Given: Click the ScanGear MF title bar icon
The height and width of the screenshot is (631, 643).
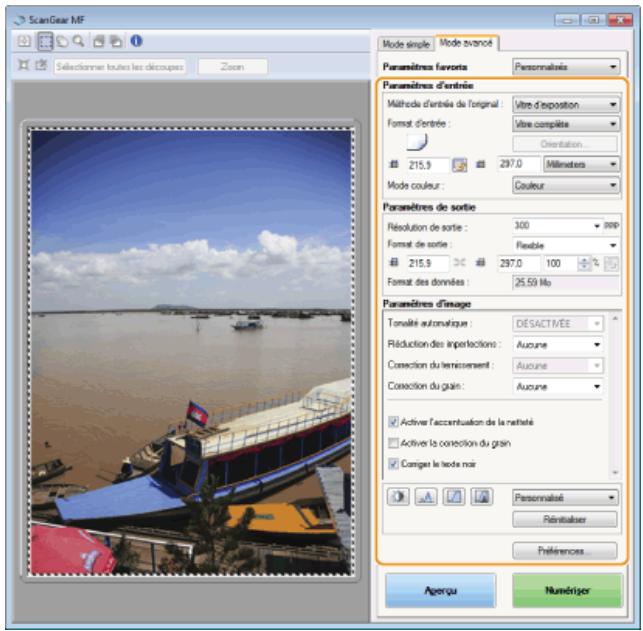Looking at the screenshot, I should (19, 20).
